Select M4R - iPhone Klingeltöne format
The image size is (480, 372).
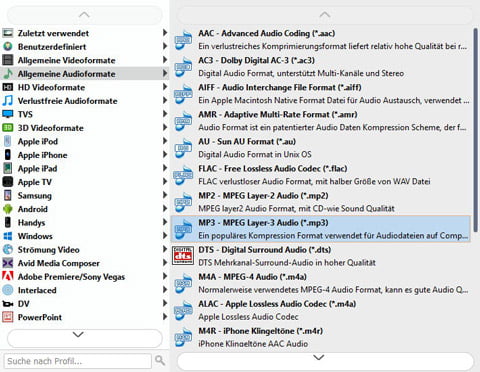[x=321, y=337]
